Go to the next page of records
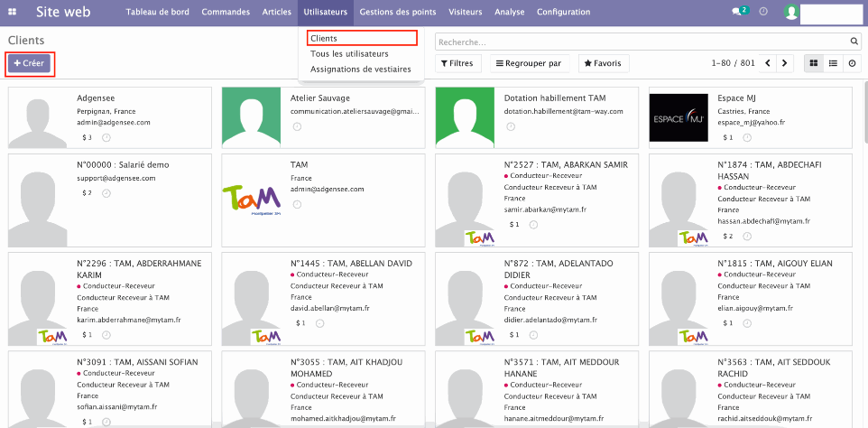The height and width of the screenshot is (428, 868). tap(784, 63)
